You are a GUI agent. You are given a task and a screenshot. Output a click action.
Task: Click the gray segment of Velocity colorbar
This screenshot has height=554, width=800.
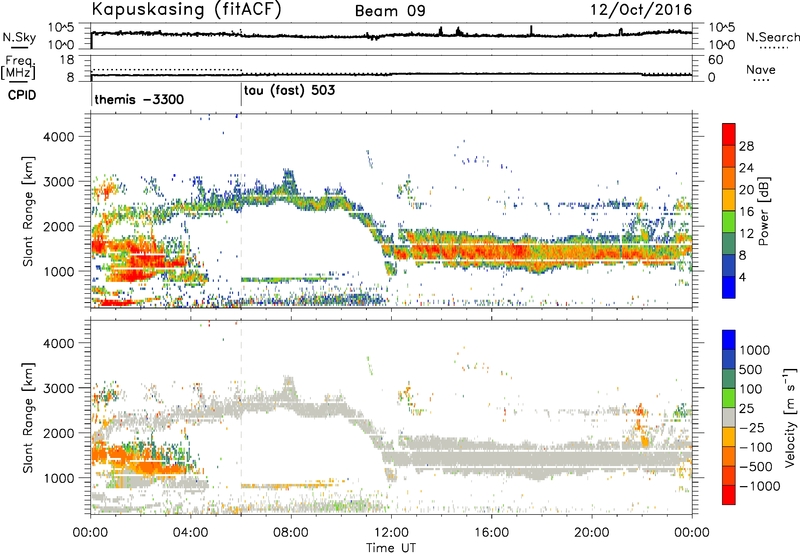729,417
